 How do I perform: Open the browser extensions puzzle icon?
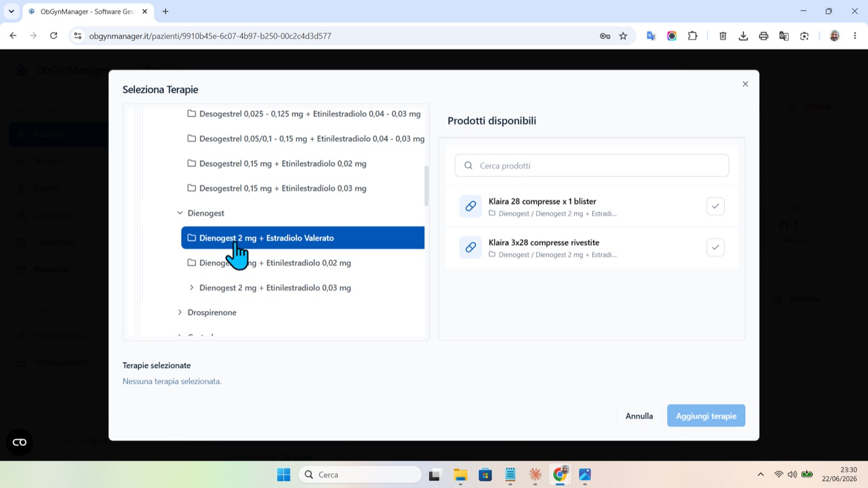click(x=693, y=36)
